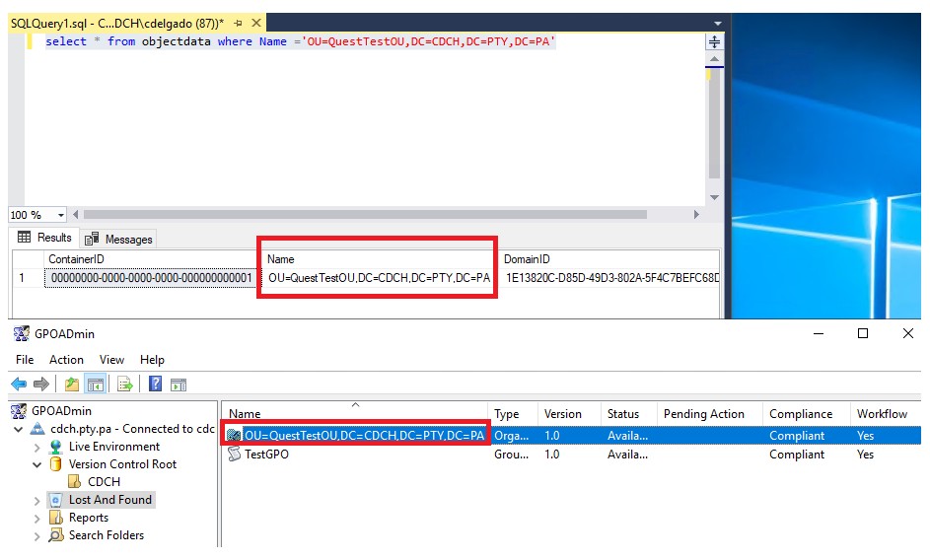
Task: Open the SQL document tabs dropdown arrow
Action: pos(718,24)
